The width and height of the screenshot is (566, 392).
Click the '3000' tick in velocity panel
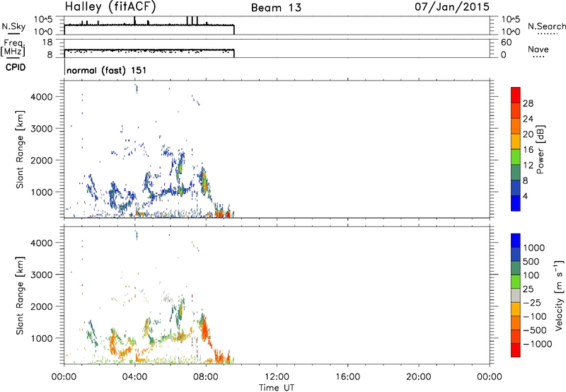pyautogui.click(x=42, y=275)
